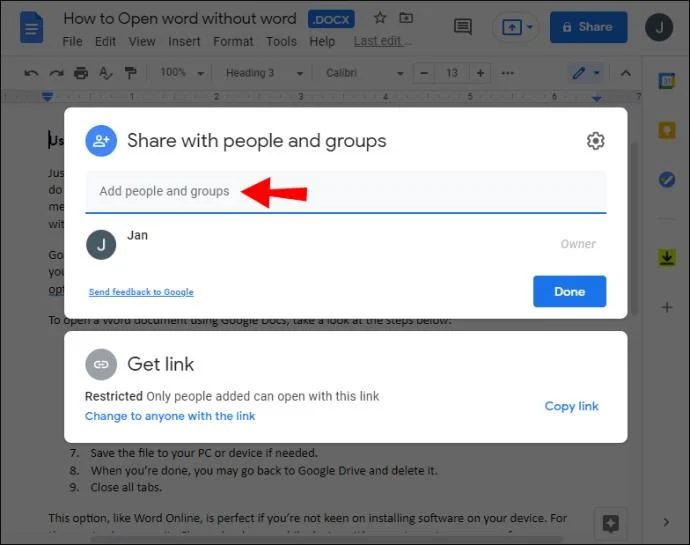Click the .DOCX badge
The image size is (690, 545).
pos(331,19)
